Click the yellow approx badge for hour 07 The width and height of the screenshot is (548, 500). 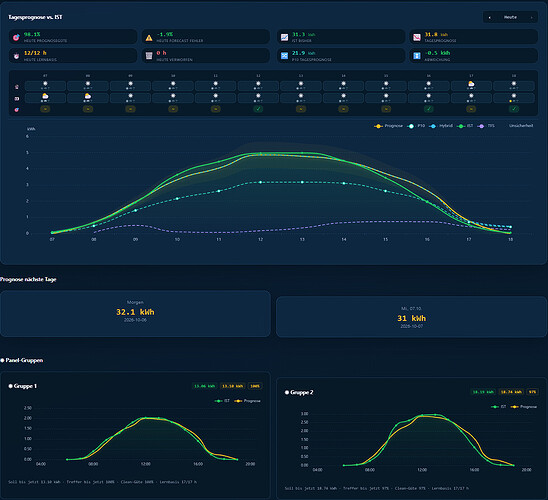45,109
